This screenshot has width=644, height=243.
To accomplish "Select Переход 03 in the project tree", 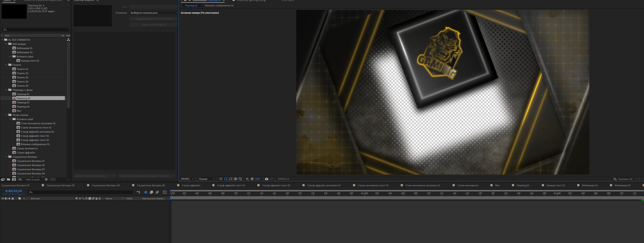I will click(23, 102).
